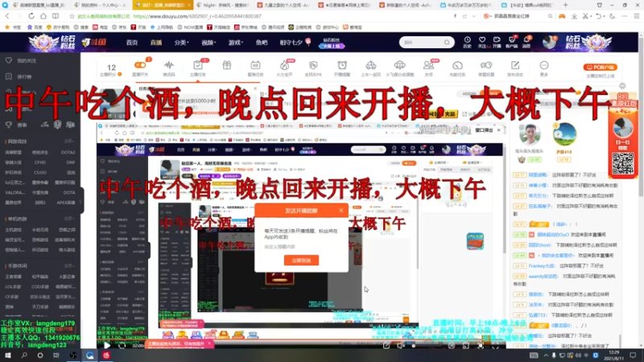Select the DNF category in the sidebar
Screen dimensions: 644x362
(70, 162)
